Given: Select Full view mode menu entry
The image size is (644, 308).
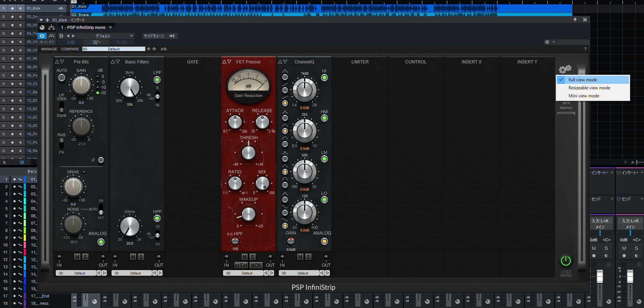Looking at the screenshot, I should [x=593, y=80].
